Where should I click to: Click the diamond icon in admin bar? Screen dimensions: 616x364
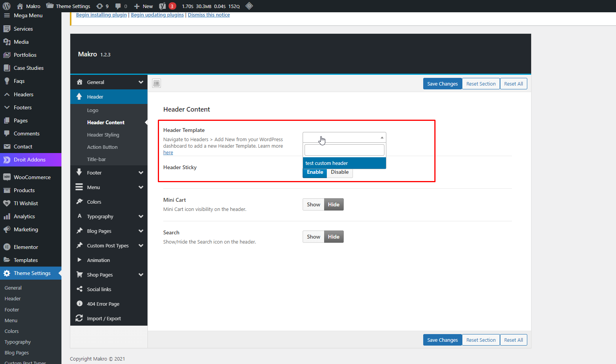[x=249, y=6]
